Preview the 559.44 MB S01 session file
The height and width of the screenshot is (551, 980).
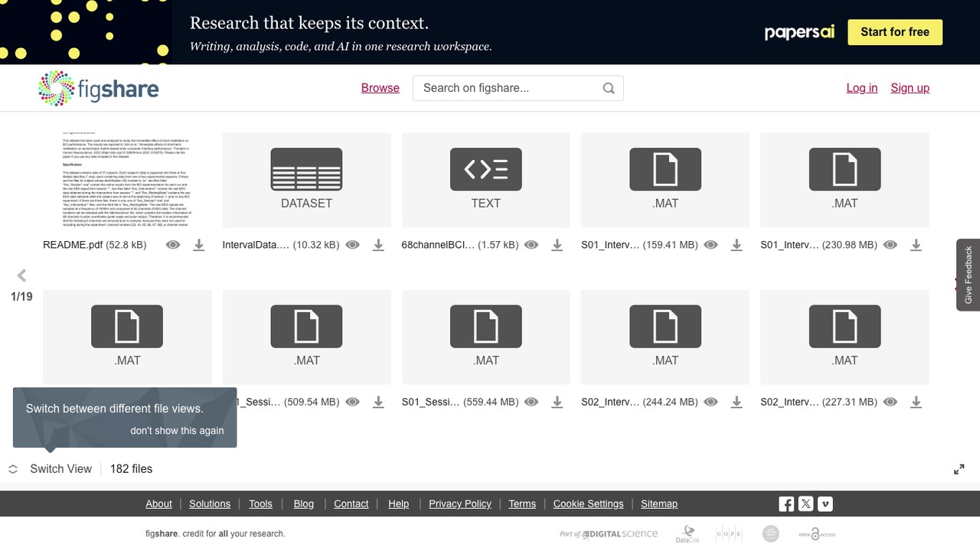(x=531, y=402)
